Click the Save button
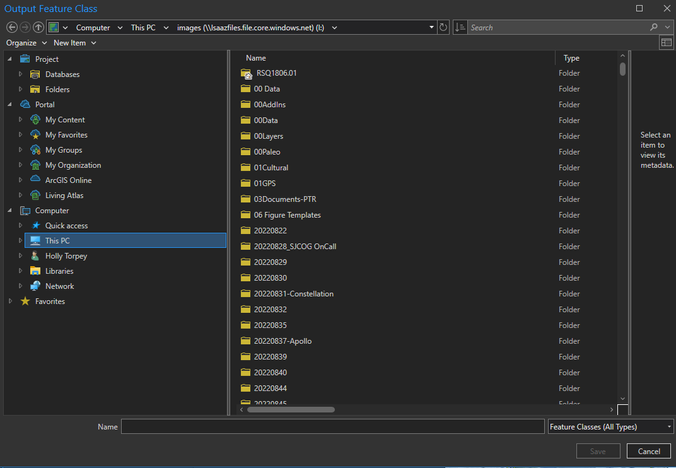 pos(598,451)
